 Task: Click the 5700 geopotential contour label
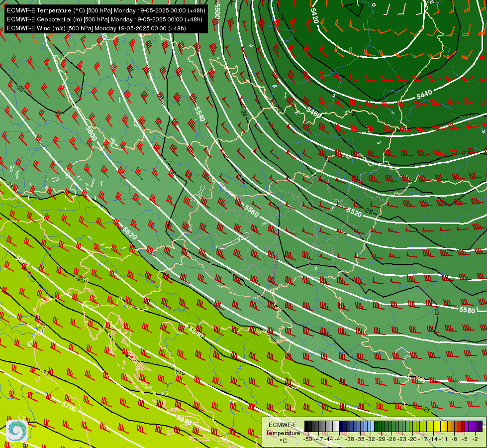(x=69, y=406)
